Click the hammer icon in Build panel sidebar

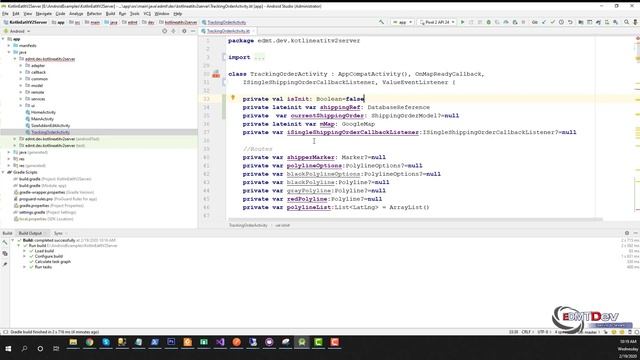click(4, 243)
